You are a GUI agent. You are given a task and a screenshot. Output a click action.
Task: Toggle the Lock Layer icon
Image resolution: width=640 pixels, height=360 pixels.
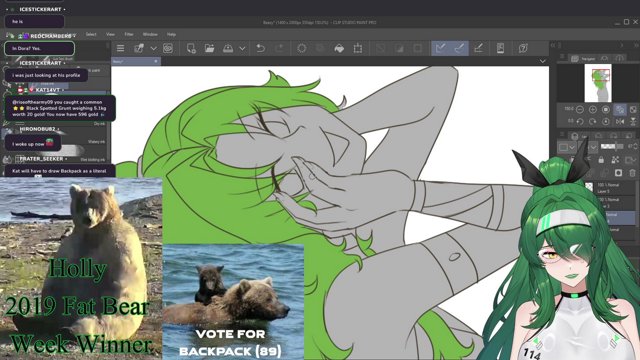601,160
